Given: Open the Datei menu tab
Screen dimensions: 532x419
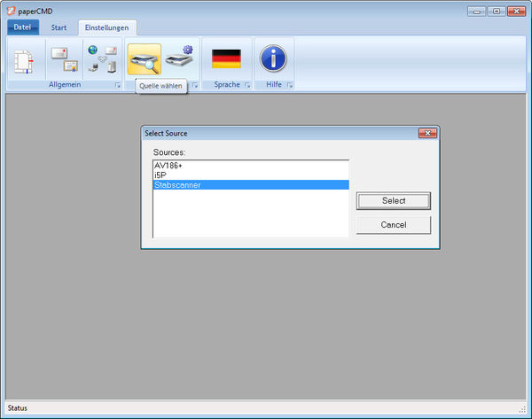Looking at the screenshot, I should click(x=23, y=27).
